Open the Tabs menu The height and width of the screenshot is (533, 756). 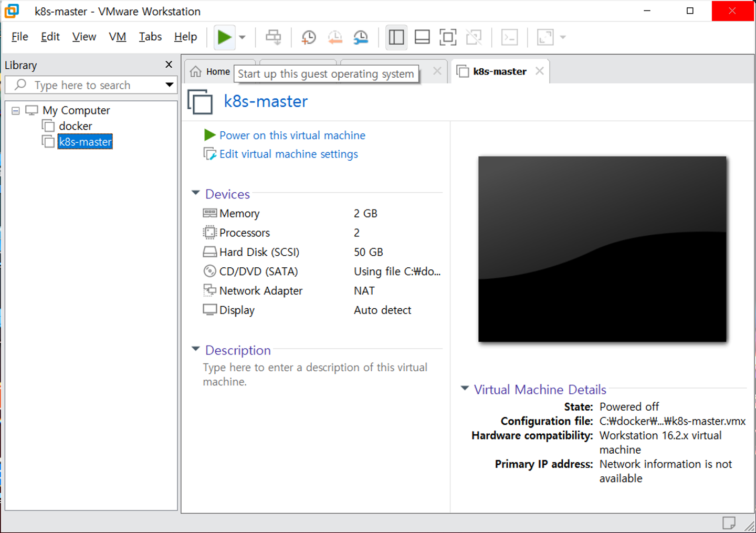tap(150, 37)
